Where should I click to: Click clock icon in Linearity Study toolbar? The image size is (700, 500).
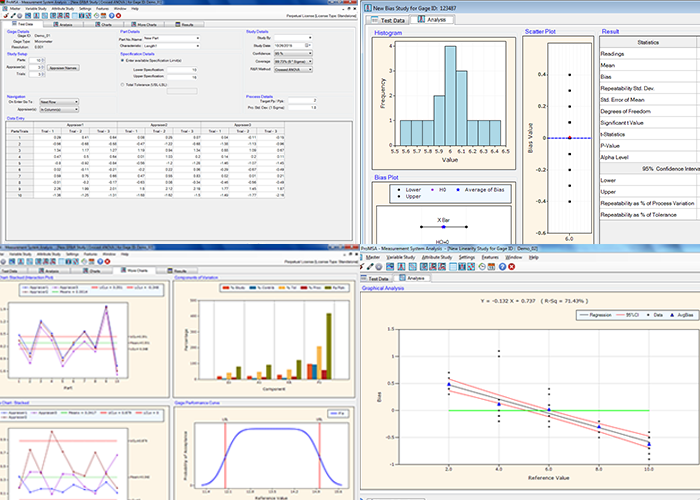pos(482,267)
